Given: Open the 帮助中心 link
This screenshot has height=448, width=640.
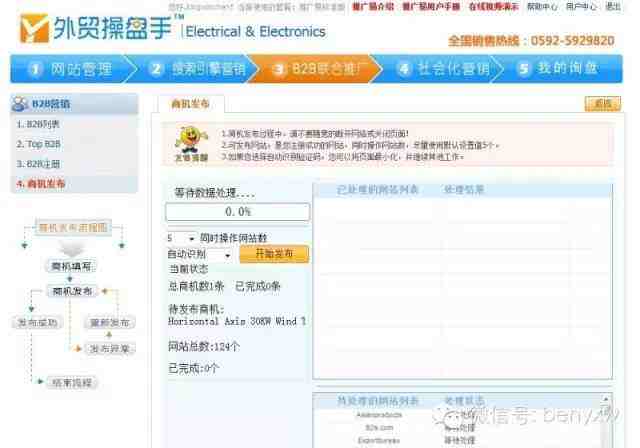Looking at the screenshot, I should point(542,7).
